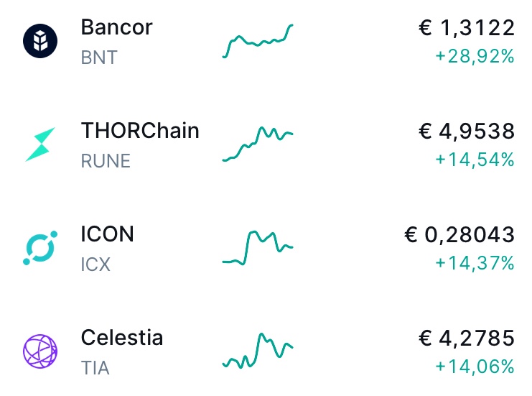This screenshot has height=396, width=532.
Task: Click Celestia price € 4,2785
Action: 467,339
